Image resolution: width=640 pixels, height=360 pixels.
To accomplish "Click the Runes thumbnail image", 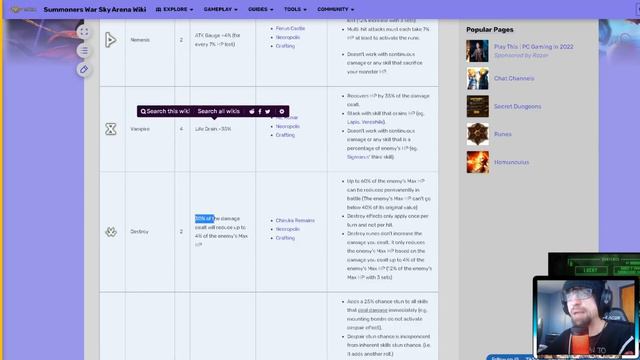I will coord(477,134).
